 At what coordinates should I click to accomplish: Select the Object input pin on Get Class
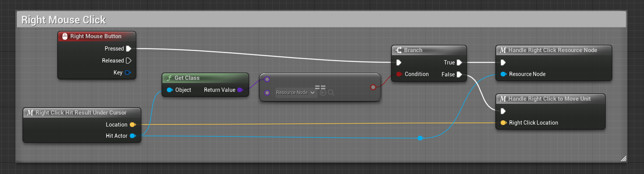click(x=170, y=90)
